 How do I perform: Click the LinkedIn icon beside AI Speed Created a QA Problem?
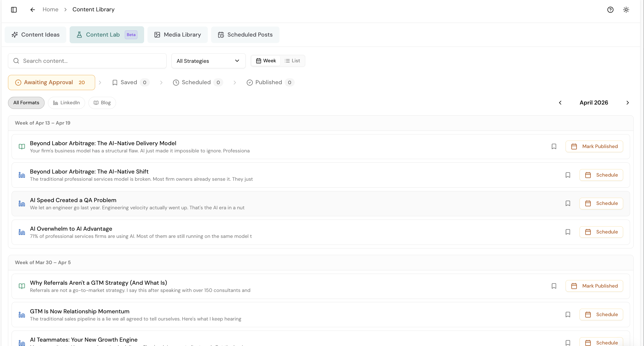click(22, 203)
